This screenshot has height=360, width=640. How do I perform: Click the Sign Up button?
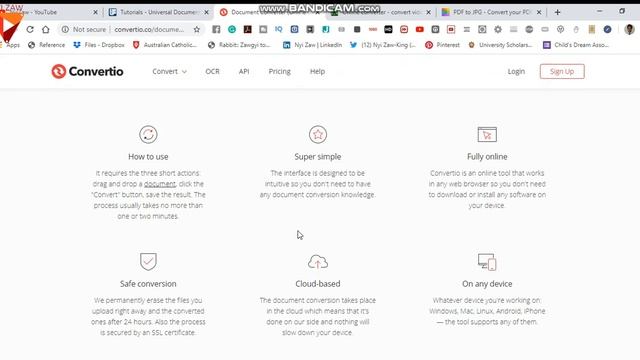pos(562,71)
